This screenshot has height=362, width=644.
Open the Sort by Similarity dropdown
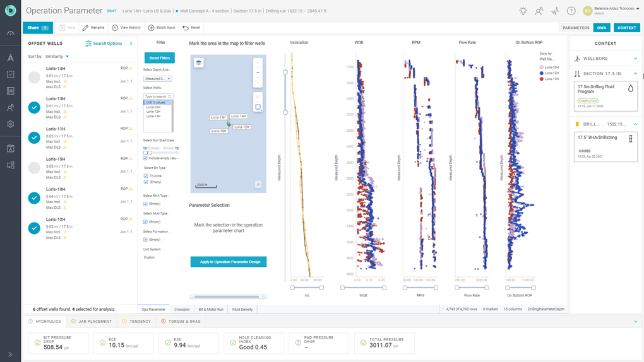tap(57, 57)
